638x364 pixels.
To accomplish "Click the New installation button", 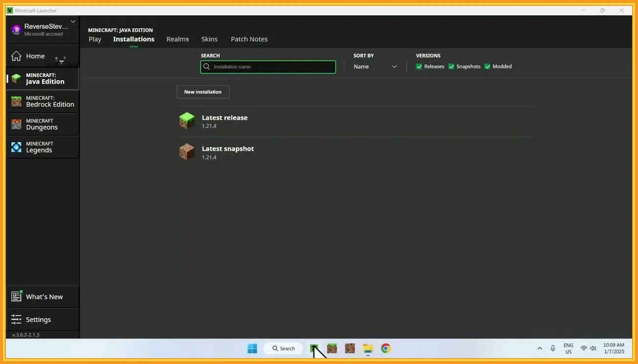I will pyautogui.click(x=203, y=92).
